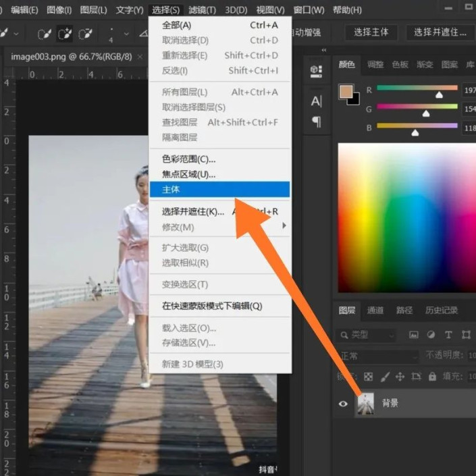The height and width of the screenshot is (476, 476).
Task: Switch to the 路径 tab
Action: (404, 311)
